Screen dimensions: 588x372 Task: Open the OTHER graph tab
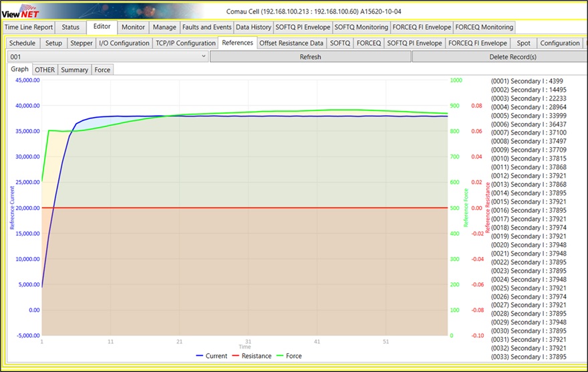(45, 70)
